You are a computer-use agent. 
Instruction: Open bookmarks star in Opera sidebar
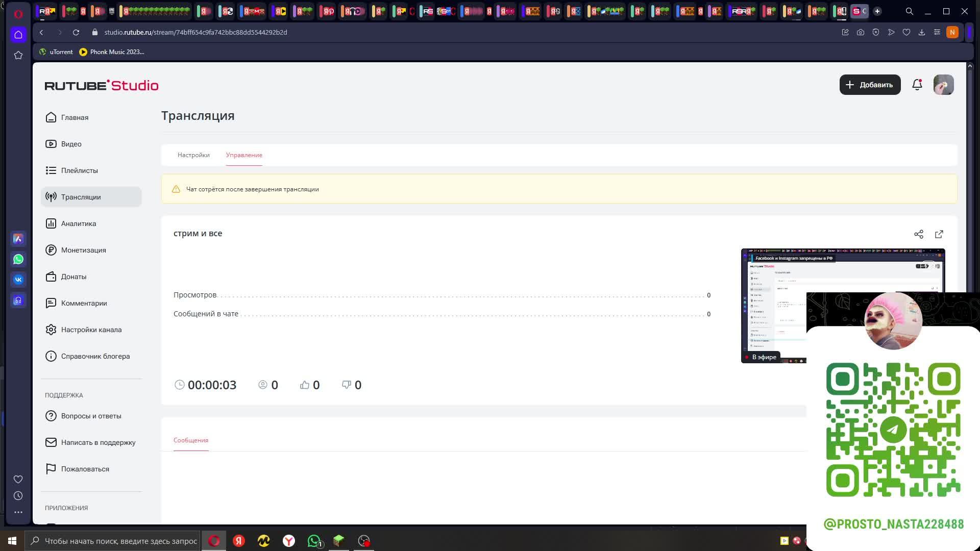[x=18, y=55]
